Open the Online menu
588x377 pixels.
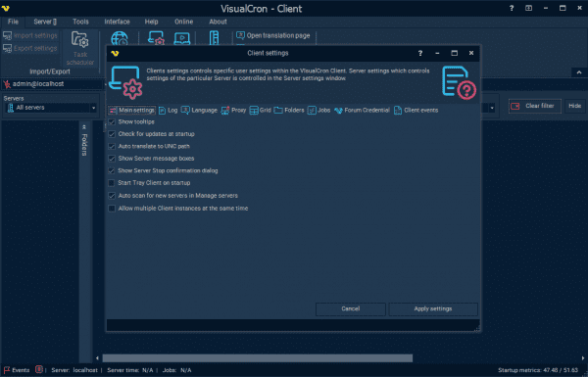(x=184, y=22)
